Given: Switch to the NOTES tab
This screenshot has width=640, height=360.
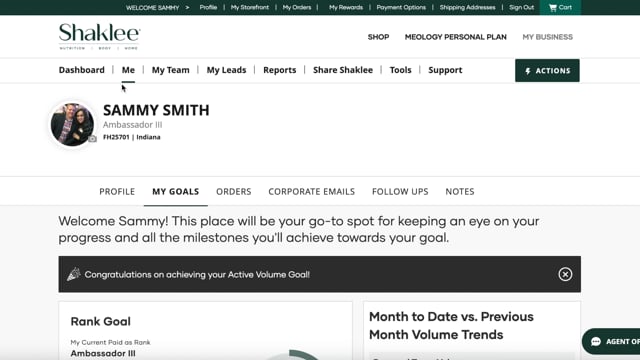Looking at the screenshot, I should pos(460,191).
